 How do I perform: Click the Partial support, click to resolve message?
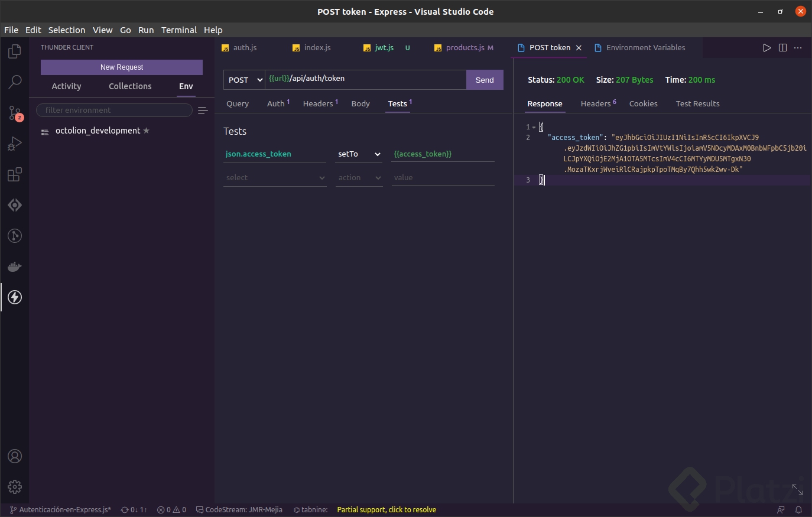pyautogui.click(x=386, y=510)
